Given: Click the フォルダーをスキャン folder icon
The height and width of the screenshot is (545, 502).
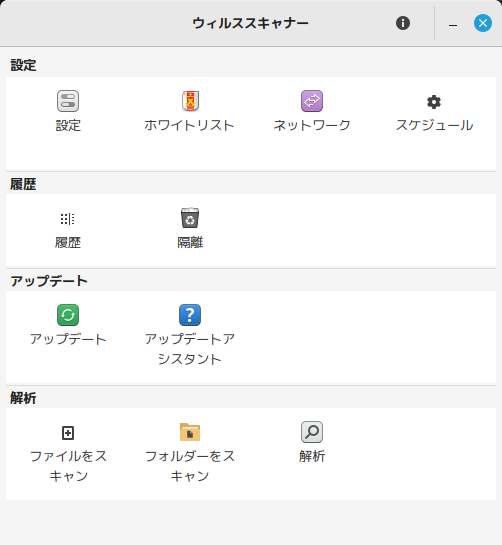Looking at the screenshot, I should click(x=190, y=432).
